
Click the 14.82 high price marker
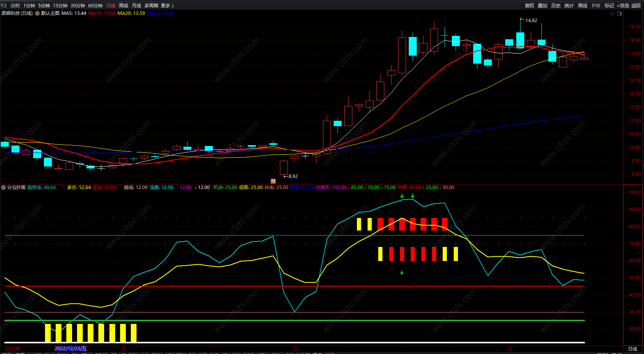[x=531, y=21]
